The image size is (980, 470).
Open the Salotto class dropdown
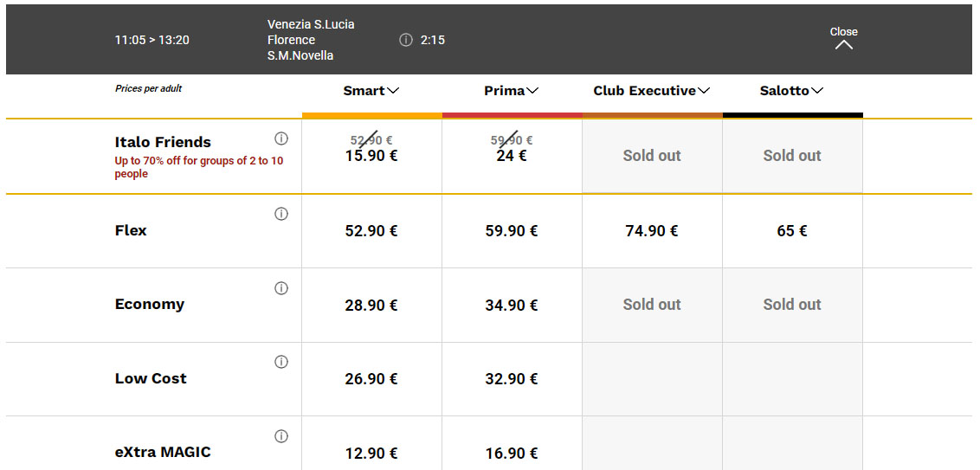[792, 91]
